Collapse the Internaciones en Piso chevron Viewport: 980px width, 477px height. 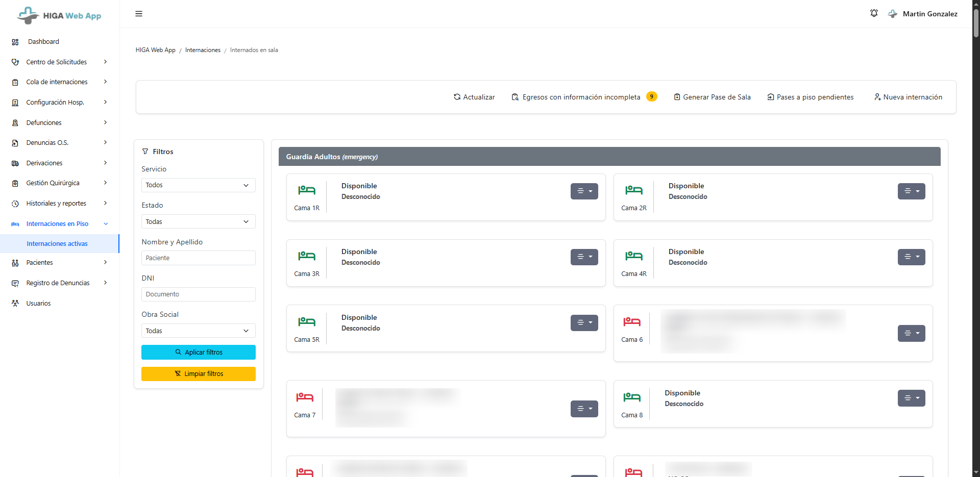106,224
